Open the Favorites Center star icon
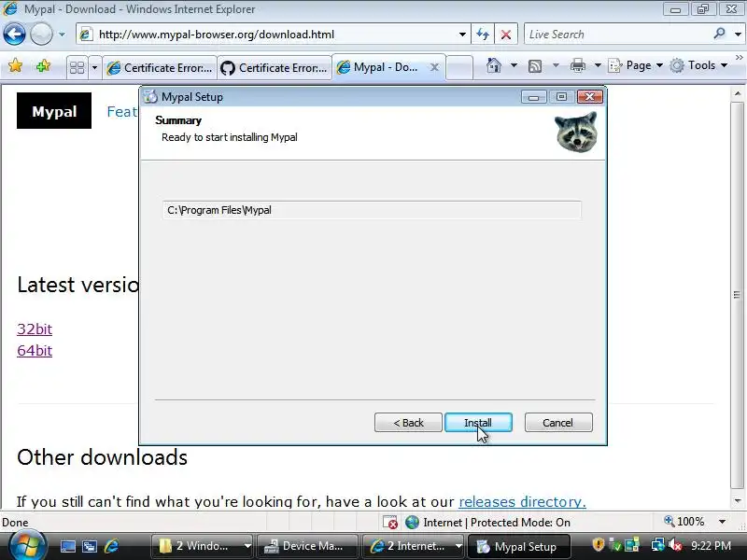The width and height of the screenshot is (747, 560). pos(15,65)
